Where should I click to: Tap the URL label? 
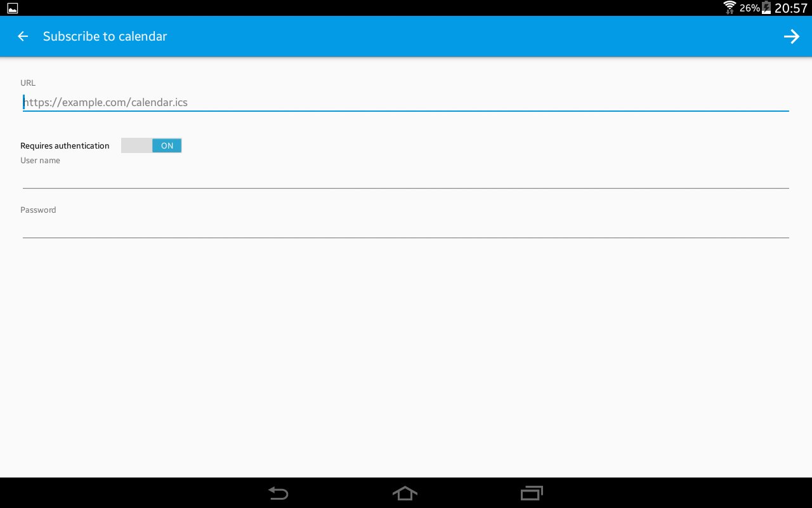(28, 83)
